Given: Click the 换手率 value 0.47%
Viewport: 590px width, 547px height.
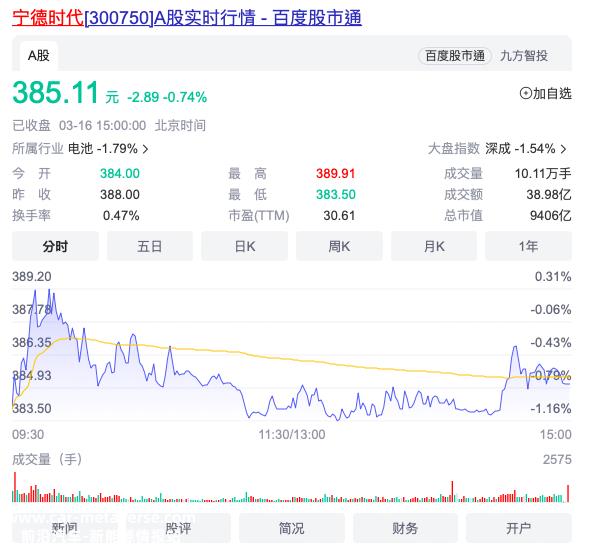Looking at the screenshot, I should [x=121, y=216].
